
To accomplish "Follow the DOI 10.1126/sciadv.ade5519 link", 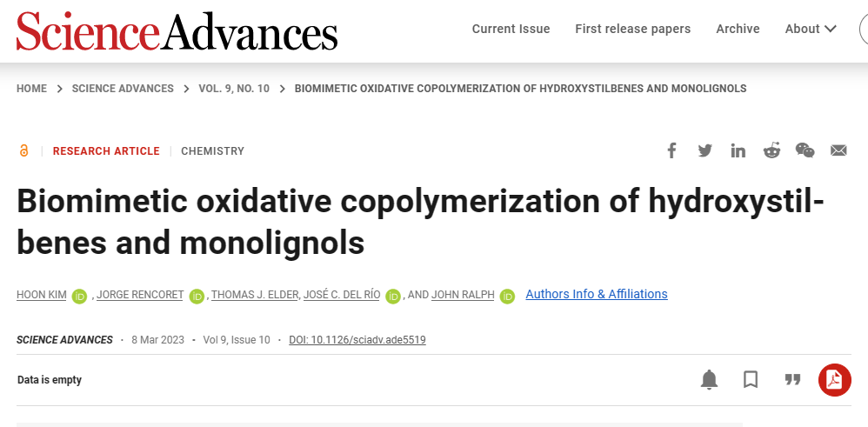I will tap(357, 340).
